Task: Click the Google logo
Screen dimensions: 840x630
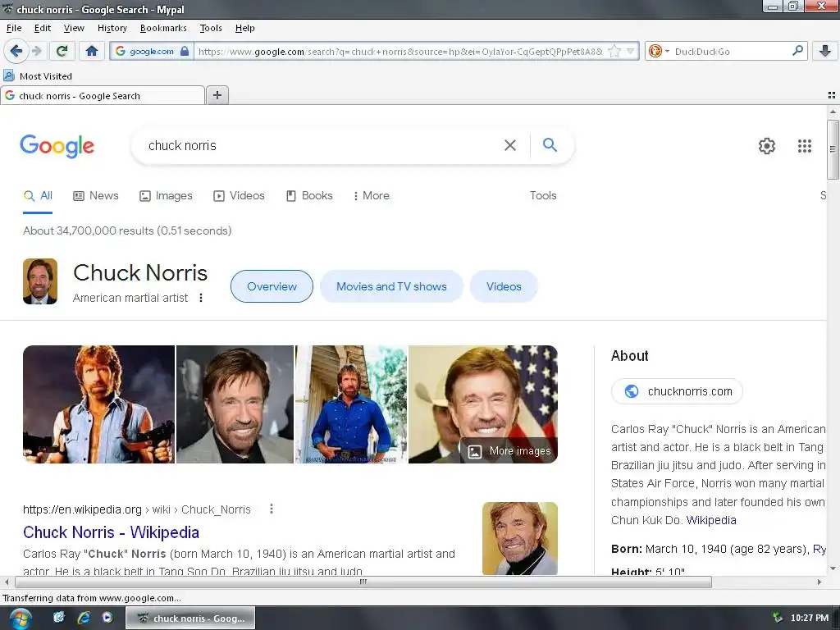Action: click(x=57, y=146)
